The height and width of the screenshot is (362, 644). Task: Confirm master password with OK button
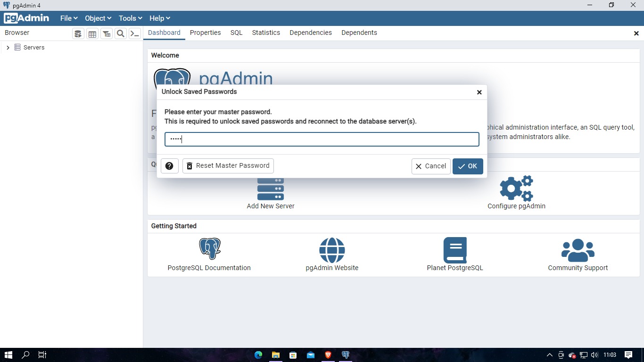point(468,166)
